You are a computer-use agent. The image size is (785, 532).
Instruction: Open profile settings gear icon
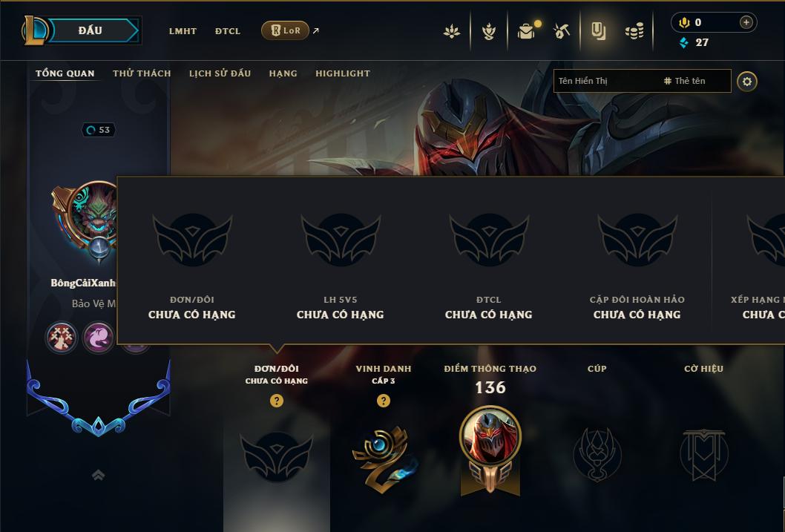tap(747, 82)
